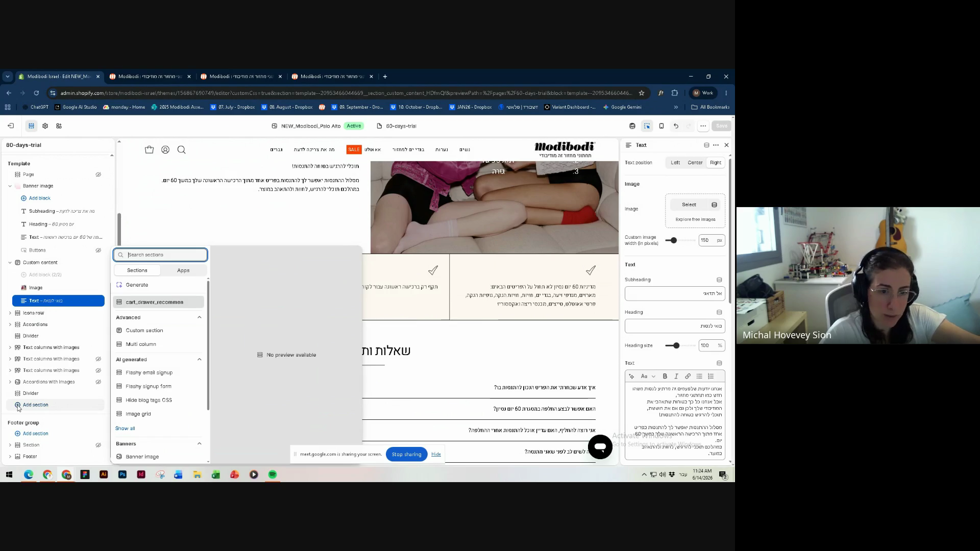Show hidden Accordions with images section
This screenshot has width=980, height=551.
click(x=98, y=382)
